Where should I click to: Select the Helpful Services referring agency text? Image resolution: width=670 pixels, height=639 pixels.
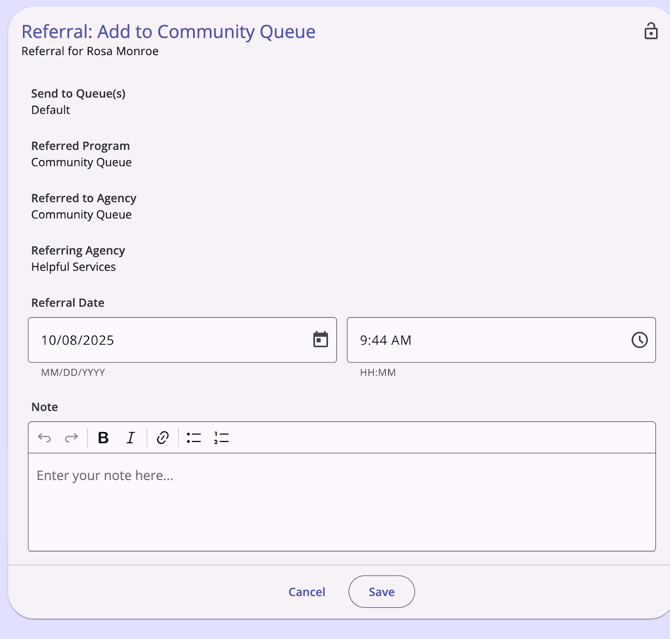pos(73,267)
